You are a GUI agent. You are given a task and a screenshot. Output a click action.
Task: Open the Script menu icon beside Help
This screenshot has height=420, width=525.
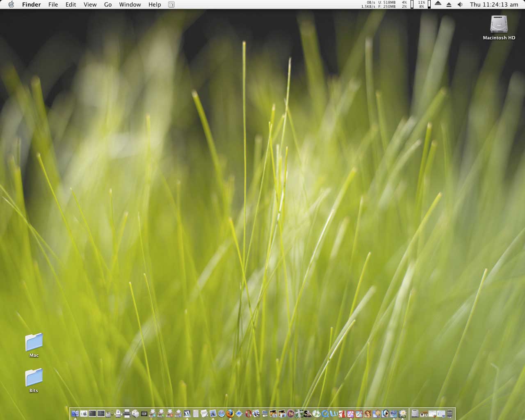click(171, 5)
